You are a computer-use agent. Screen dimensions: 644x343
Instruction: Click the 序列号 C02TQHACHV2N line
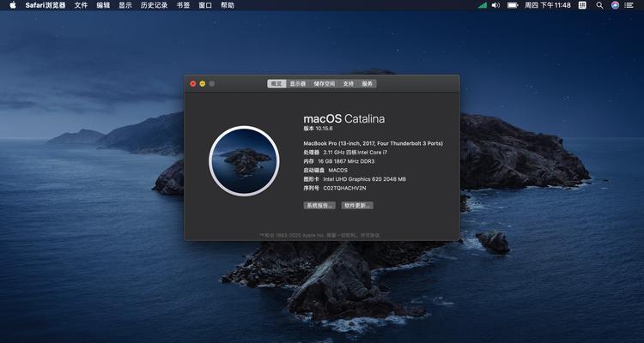pos(335,189)
